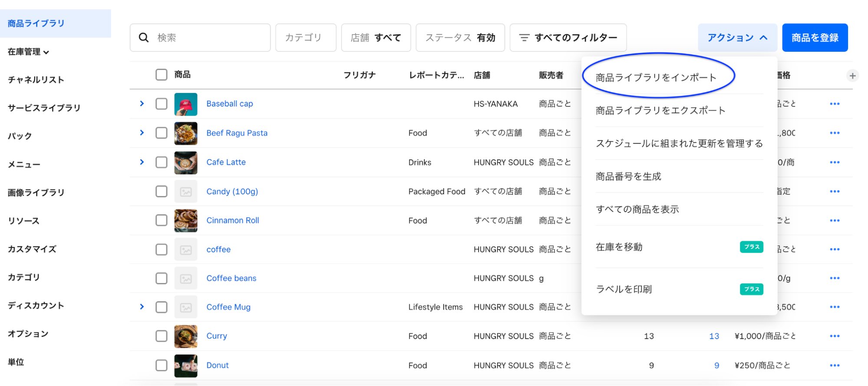Check the Beef Ragu Pasta checkbox
Image resolution: width=868 pixels, height=386 pixels.
162,133
